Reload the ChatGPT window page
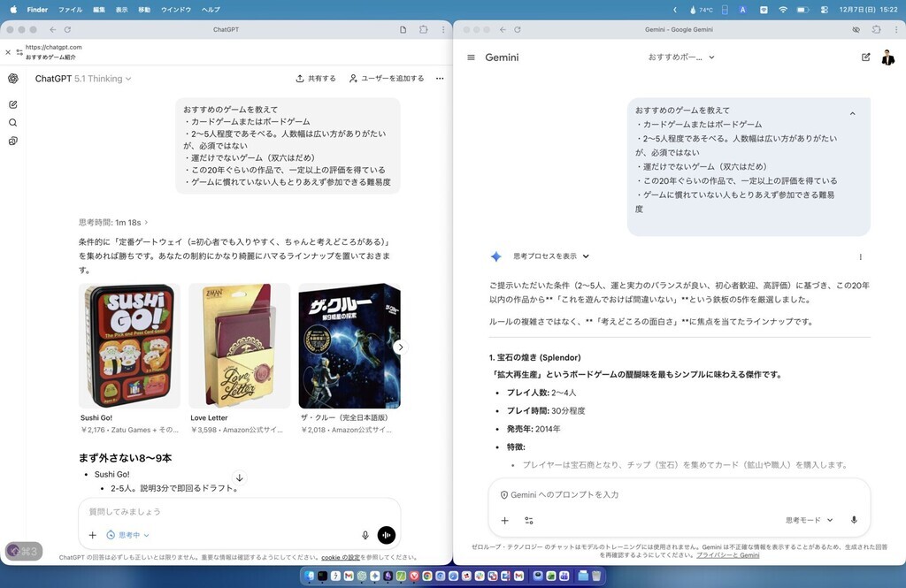This screenshot has height=588, width=906. tap(67, 29)
